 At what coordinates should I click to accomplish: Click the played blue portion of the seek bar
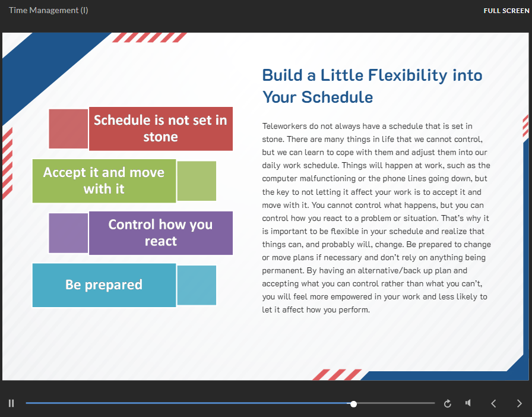point(178,404)
